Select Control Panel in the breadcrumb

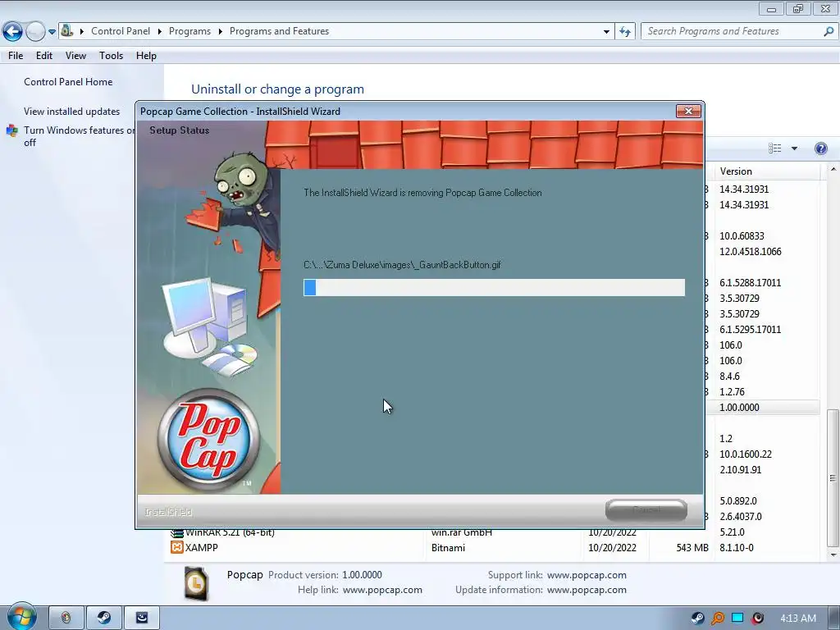coord(121,31)
